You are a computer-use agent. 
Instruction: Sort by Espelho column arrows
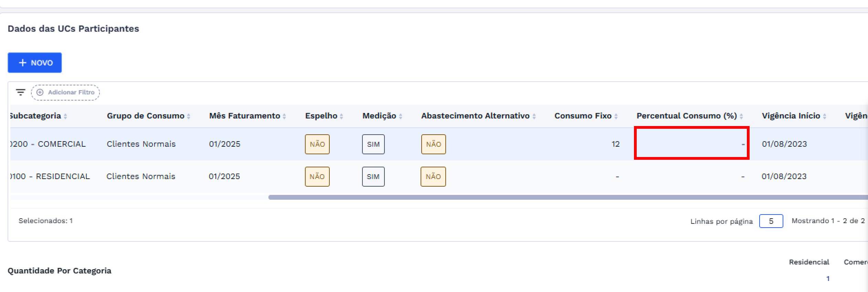point(341,116)
